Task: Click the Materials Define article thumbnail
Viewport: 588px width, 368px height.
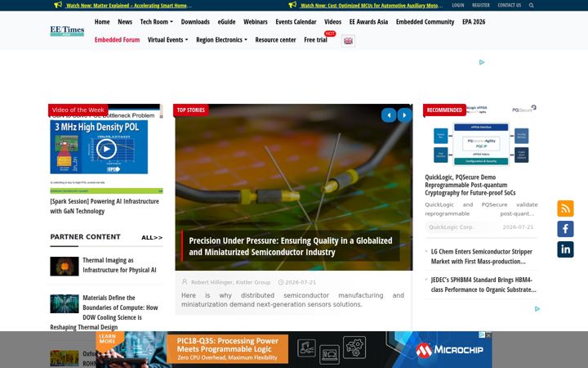Action: 65,303
